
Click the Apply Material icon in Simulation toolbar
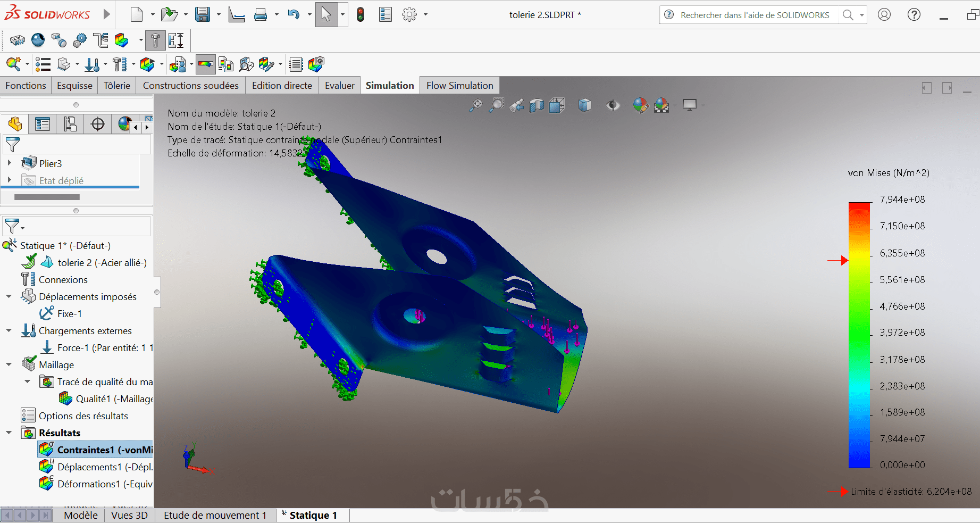tap(43, 64)
